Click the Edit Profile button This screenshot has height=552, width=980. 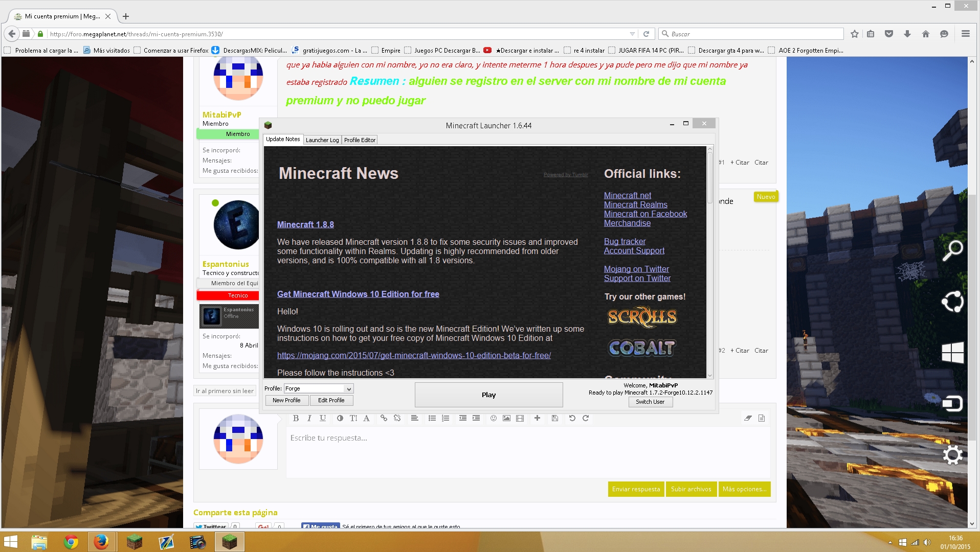click(331, 400)
